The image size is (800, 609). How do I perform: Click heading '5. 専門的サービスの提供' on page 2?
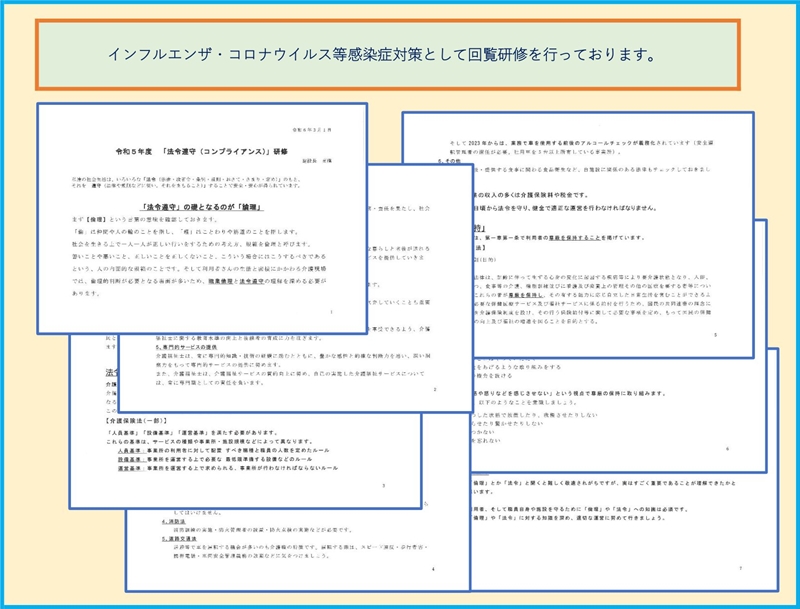click(x=186, y=347)
